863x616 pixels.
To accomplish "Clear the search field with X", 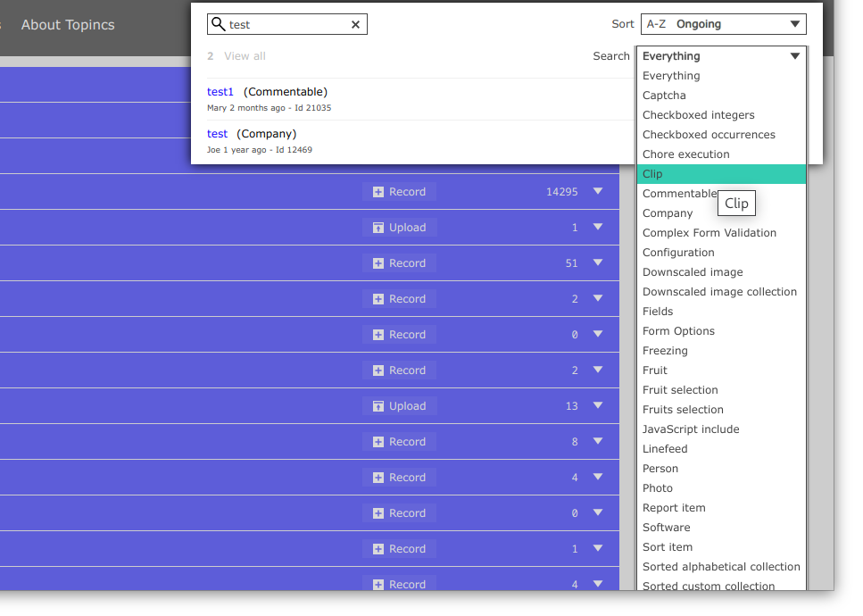I will coord(355,25).
